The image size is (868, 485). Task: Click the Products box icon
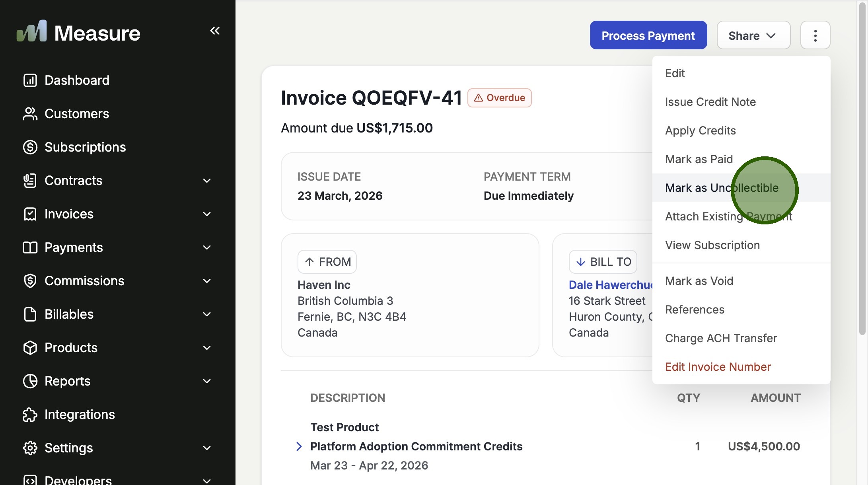[30, 348]
